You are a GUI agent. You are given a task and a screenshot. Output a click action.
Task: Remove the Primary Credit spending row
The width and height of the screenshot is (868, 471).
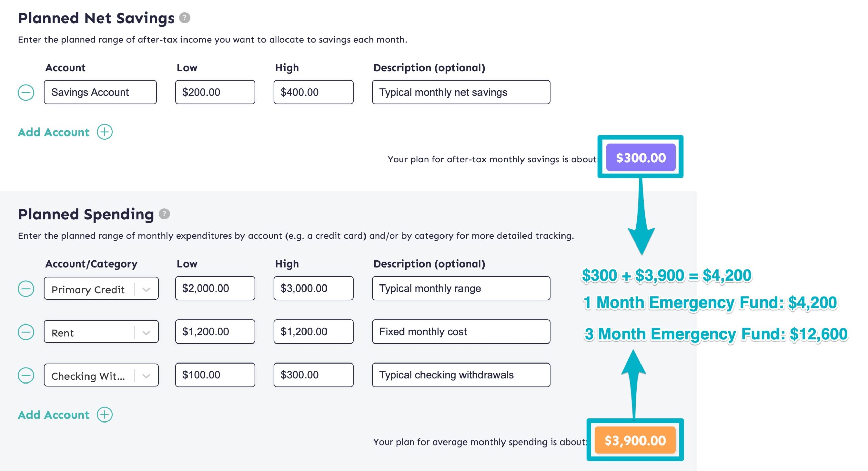click(x=26, y=289)
